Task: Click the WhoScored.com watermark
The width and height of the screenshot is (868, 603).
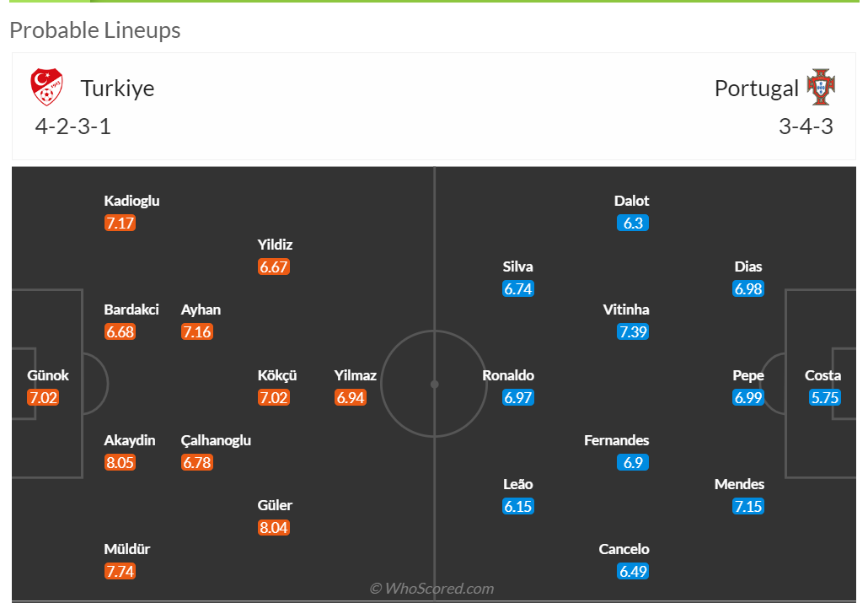Action: coord(431,589)
